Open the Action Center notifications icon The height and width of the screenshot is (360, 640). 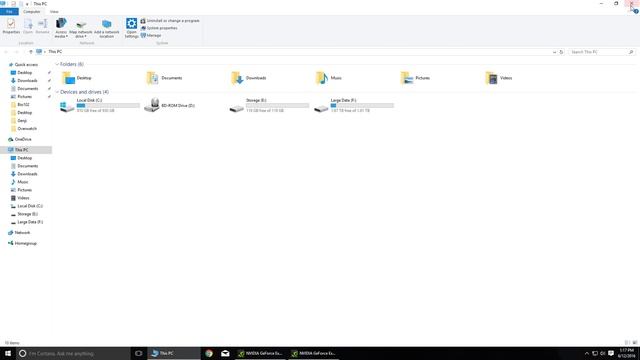[x=611, y=353]
